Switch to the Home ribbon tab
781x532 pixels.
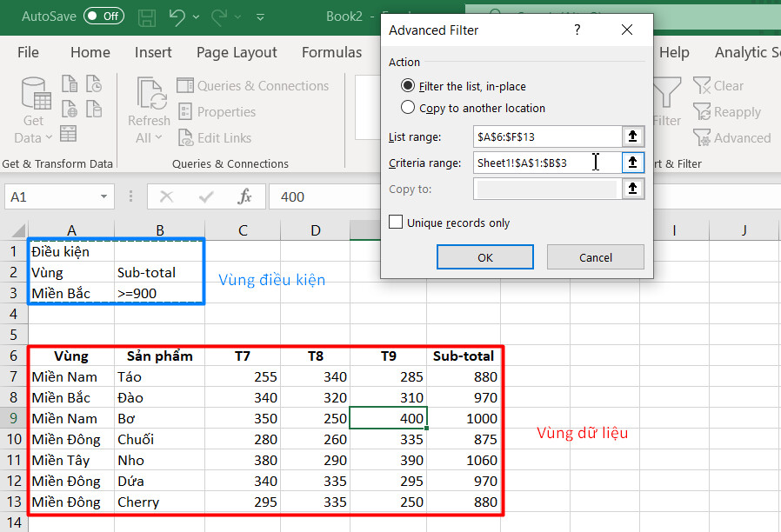click(90, 52)
